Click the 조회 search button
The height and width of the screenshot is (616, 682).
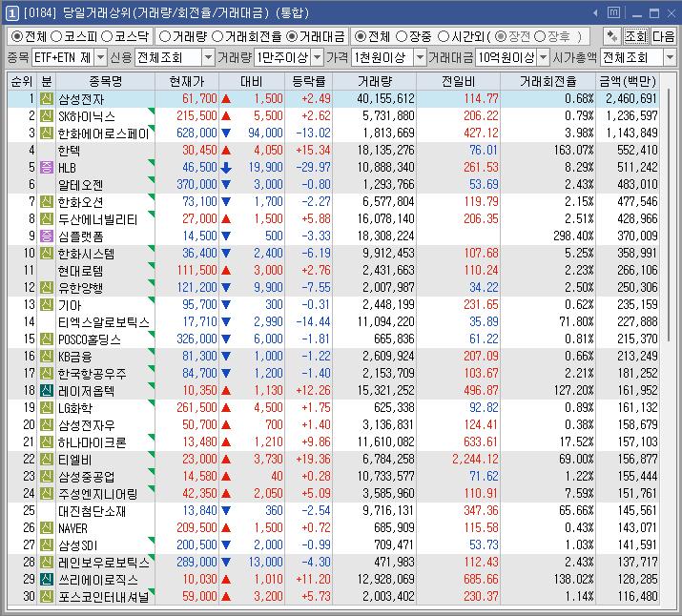click(x=636, y=36)
